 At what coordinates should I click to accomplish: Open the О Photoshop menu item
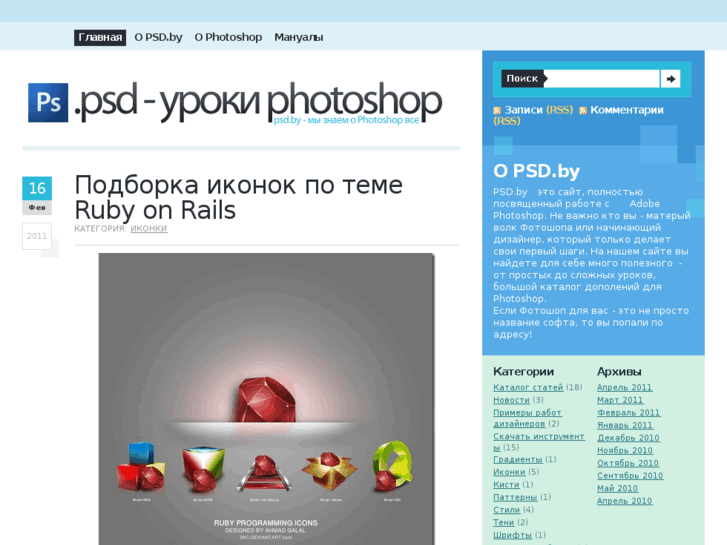pyautogui.click(x=228, y=38)
